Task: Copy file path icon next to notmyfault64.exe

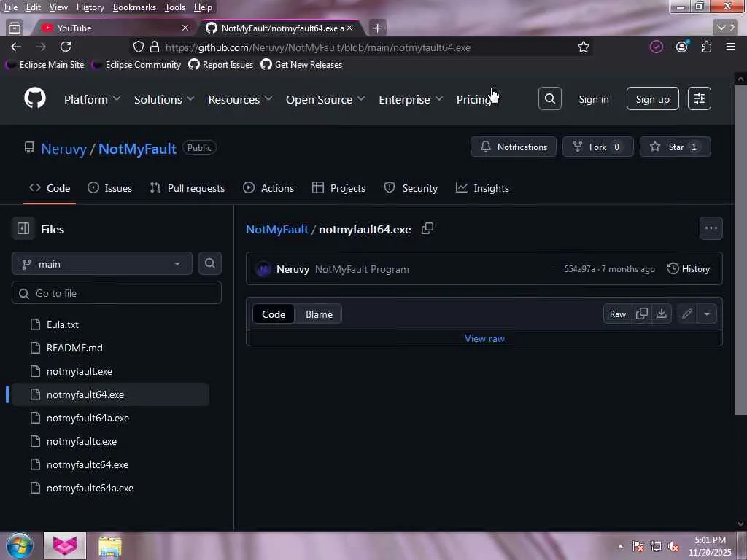Action: click(427, 228)
